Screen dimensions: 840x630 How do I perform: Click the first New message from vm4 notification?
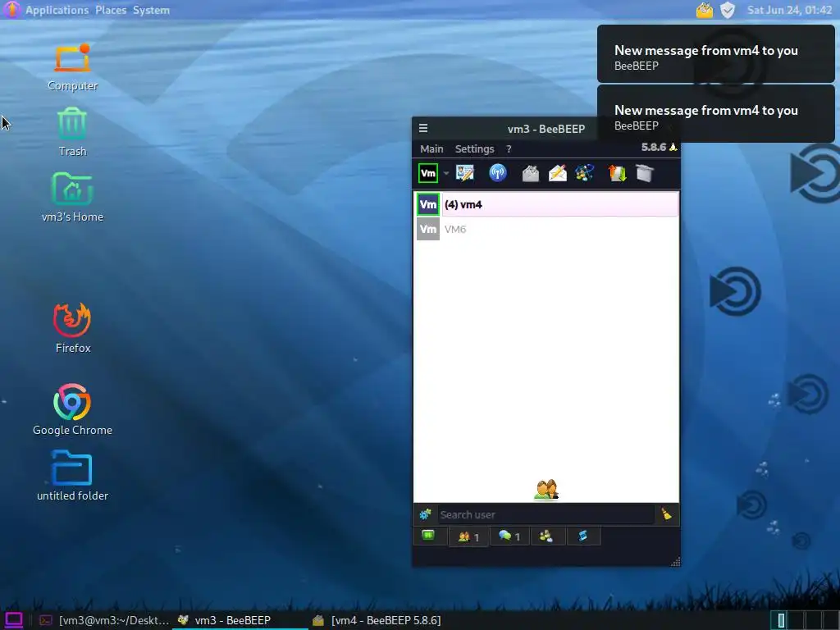715,54
